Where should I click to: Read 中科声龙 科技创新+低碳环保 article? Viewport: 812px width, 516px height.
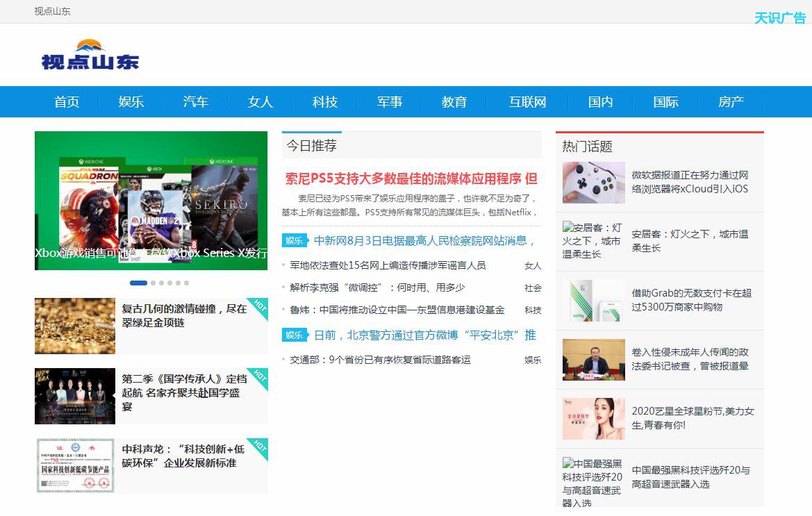coord(183,456)
